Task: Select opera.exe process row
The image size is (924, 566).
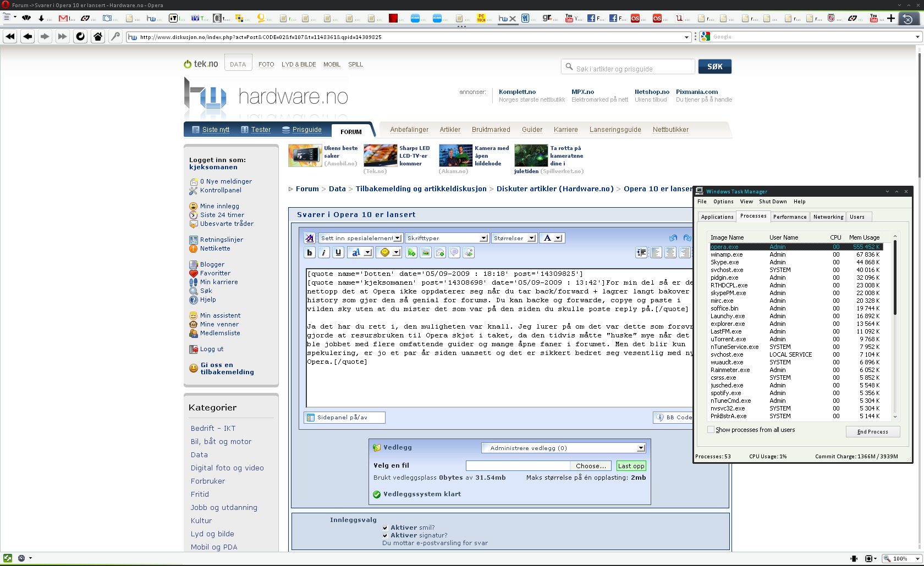Action: tap(796, 247)
